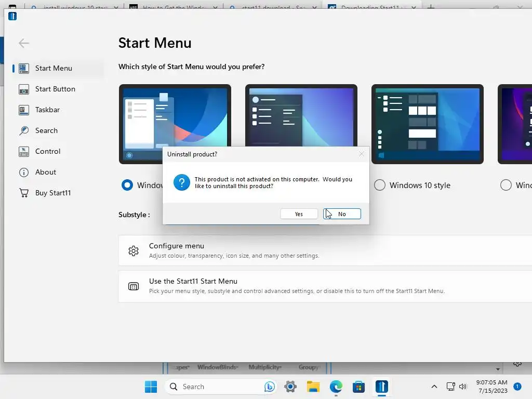Open Use the Start11 Start Menu option
The height and width of the screenshot is (399, 532).
325,286
